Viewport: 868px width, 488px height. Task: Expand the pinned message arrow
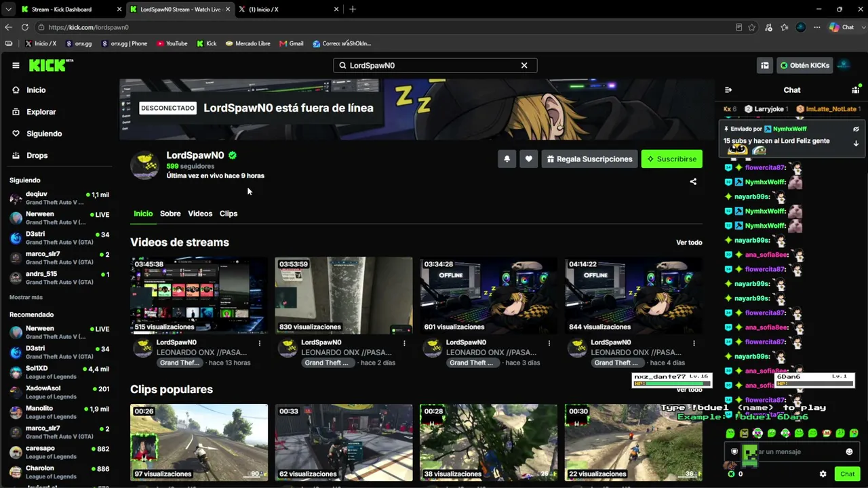856,144
